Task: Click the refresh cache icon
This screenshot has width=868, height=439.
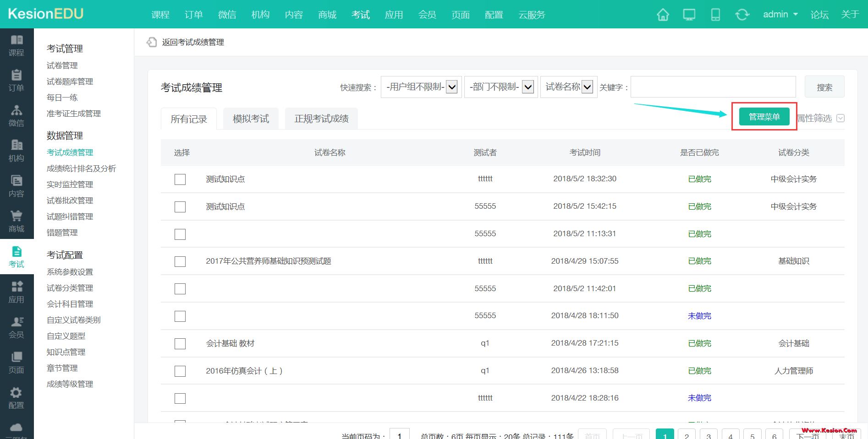Action: 742,15
